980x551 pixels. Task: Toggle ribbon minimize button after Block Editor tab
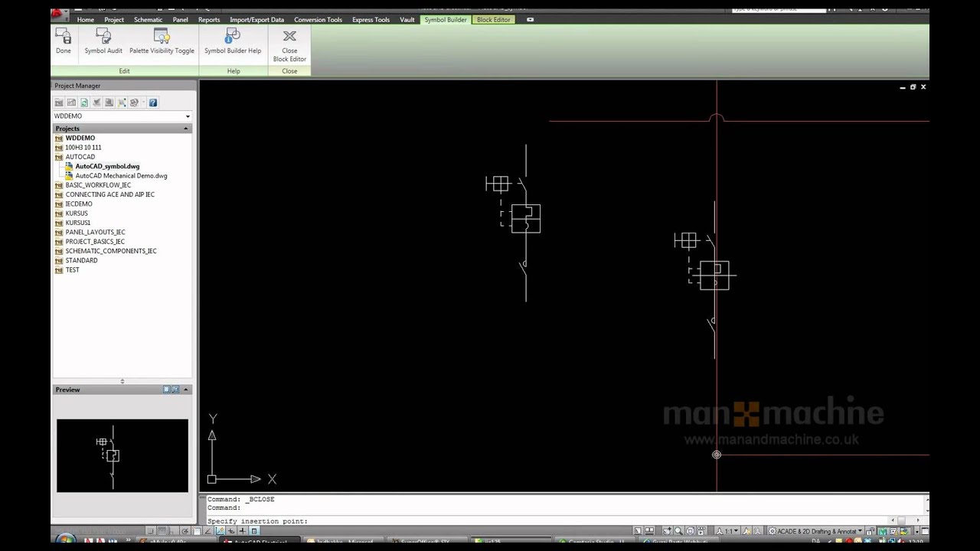(x=530, y=20)
